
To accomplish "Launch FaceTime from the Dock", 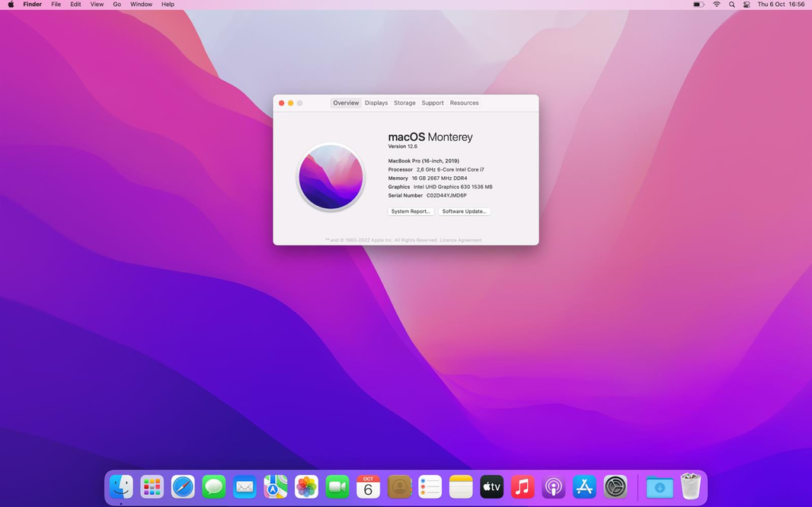I will 337,486.
